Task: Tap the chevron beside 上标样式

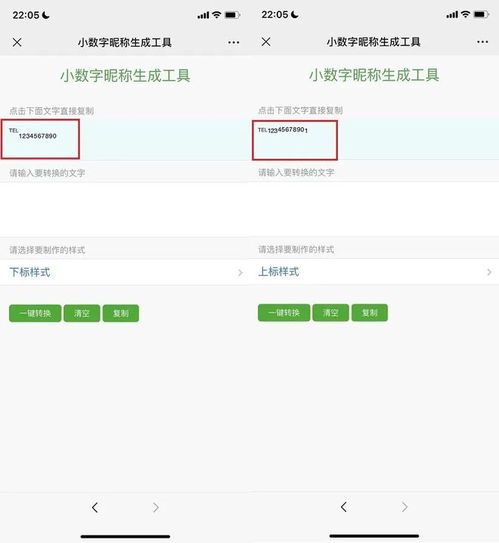Action: click(x=489, y=272)
